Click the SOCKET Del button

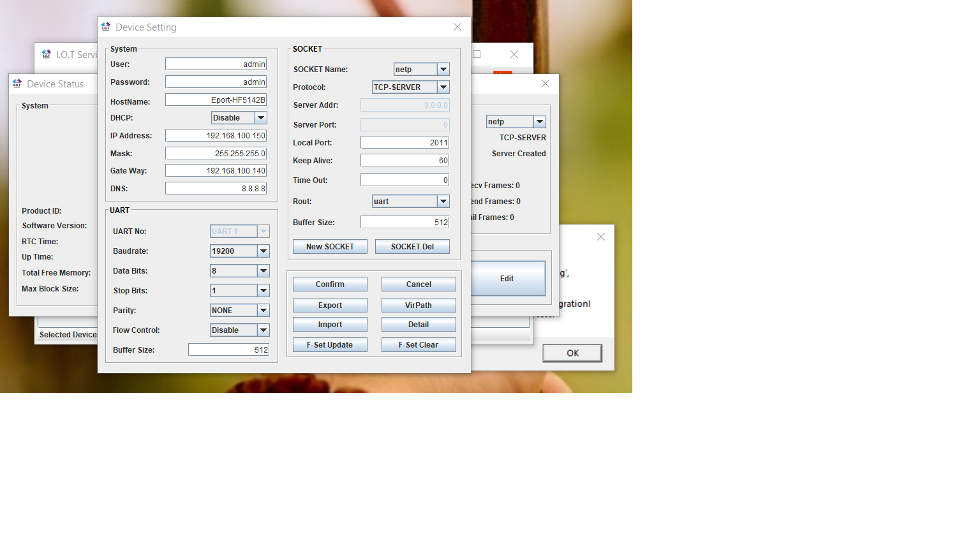point(412,247)
